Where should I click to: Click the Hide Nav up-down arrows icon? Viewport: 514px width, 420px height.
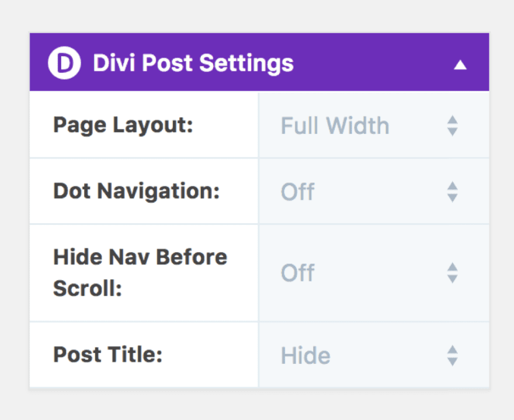tap(452, 273)
